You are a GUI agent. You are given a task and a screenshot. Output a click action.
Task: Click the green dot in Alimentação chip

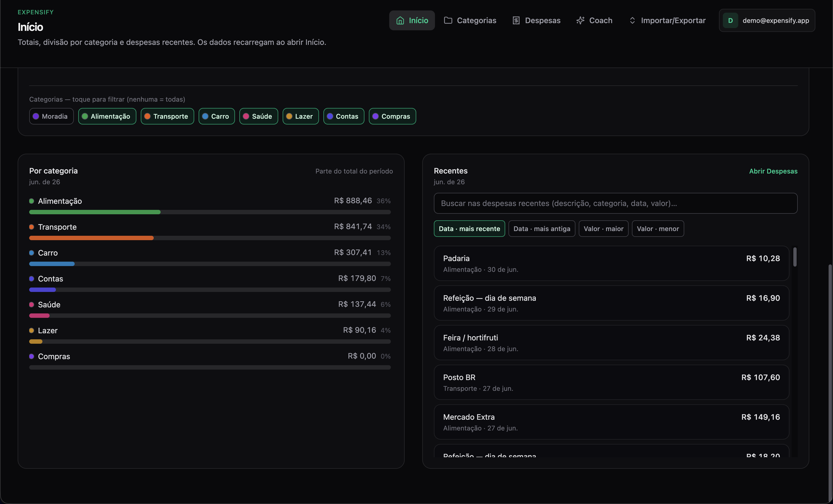pyautogui.click(x=85, y=116)
